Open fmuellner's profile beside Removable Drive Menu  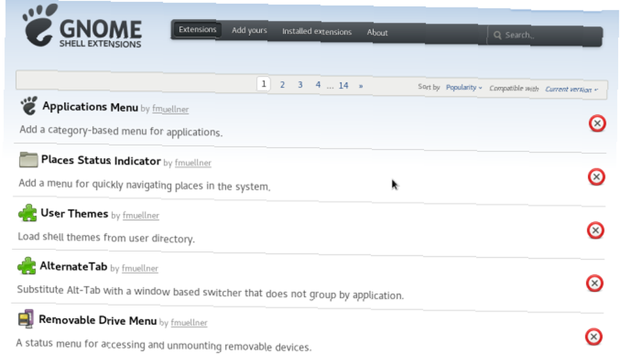click(189, 322)
